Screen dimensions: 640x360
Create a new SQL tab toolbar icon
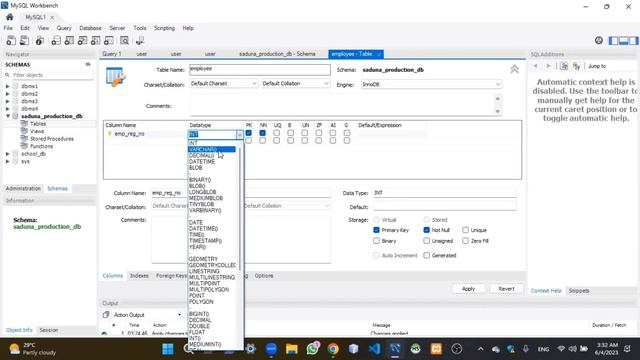11,40
